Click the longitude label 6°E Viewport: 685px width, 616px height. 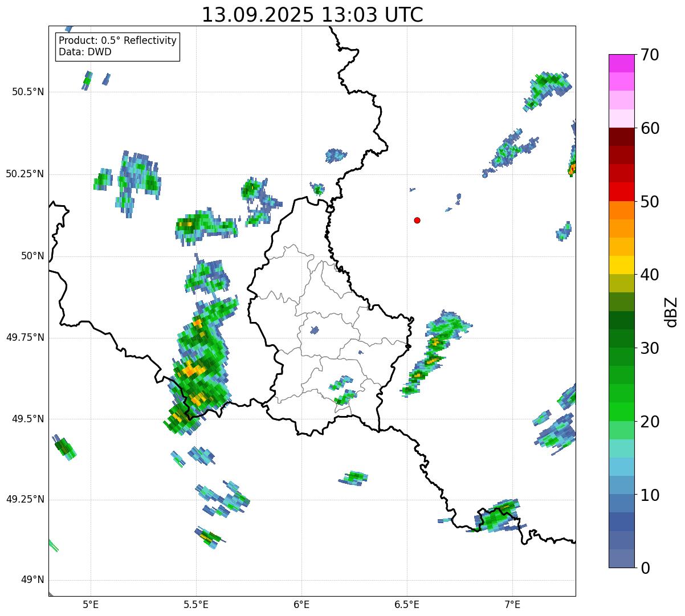pyautogui.click(x=301, y=604)
